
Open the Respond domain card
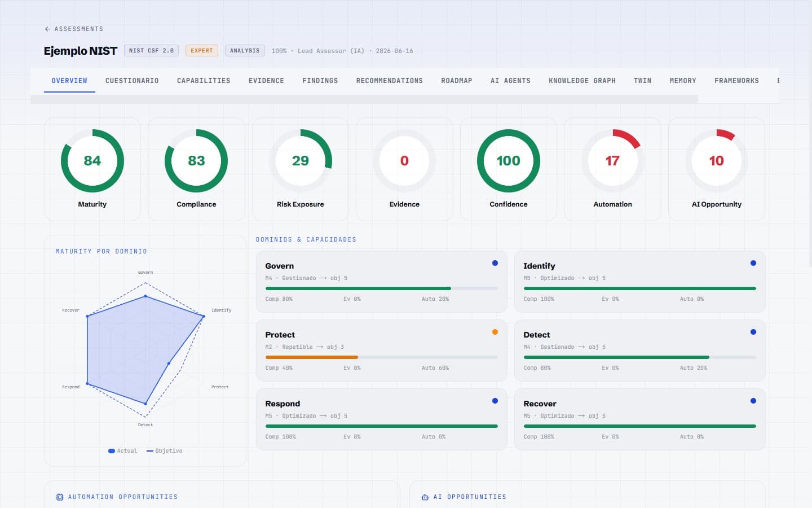382,419
